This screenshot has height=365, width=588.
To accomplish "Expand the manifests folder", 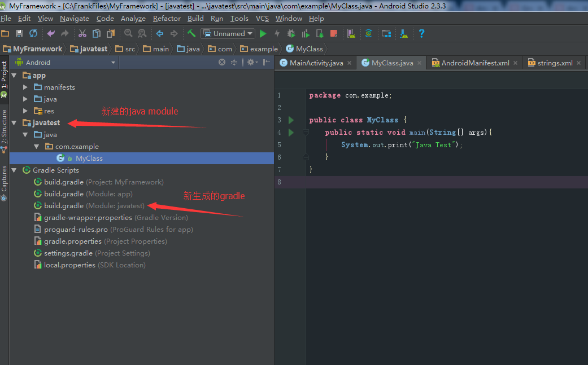I will (x=25, y=87).
